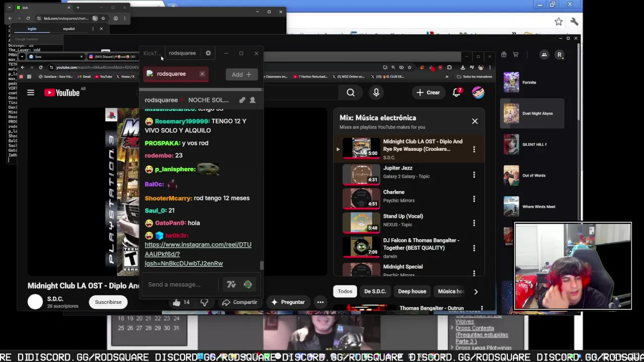Open options for DJ Falcon & Thomas Bangalter
644x362 pixels.
point(474,247)
